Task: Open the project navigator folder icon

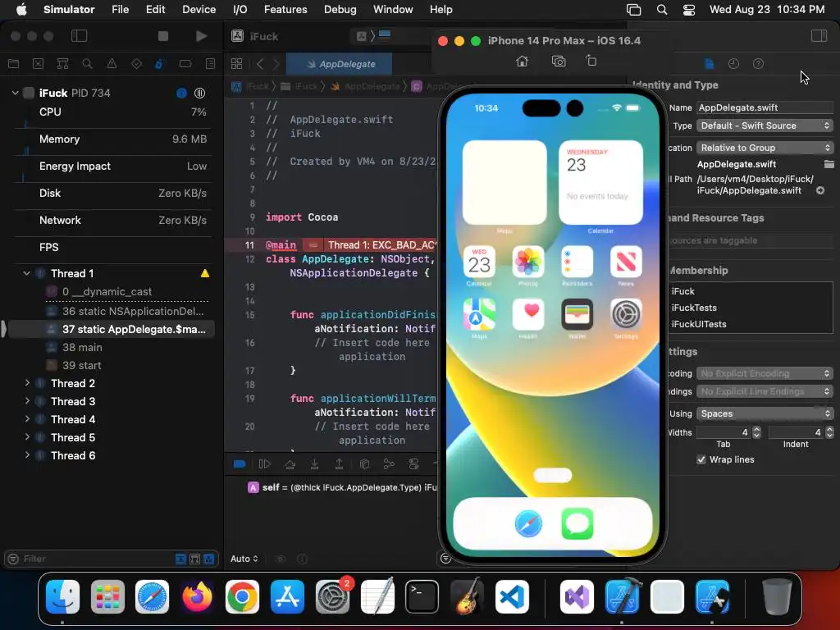Action: coord(13,64)
